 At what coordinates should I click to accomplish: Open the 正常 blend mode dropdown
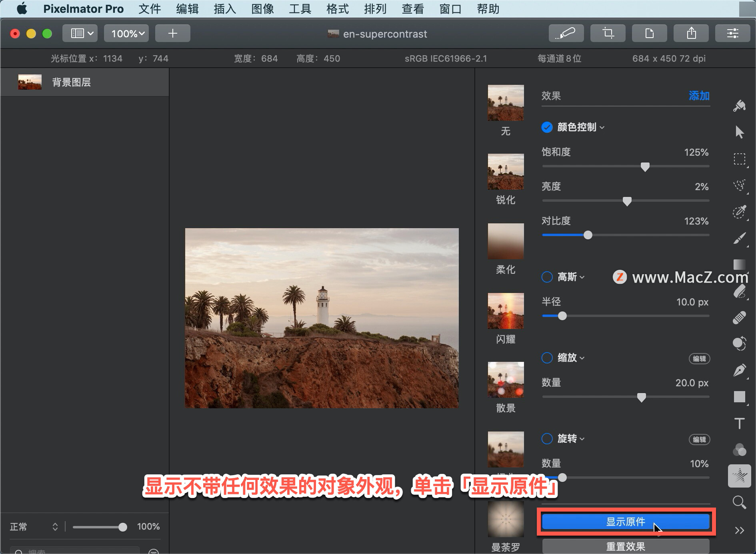click(x=34, y=527)
